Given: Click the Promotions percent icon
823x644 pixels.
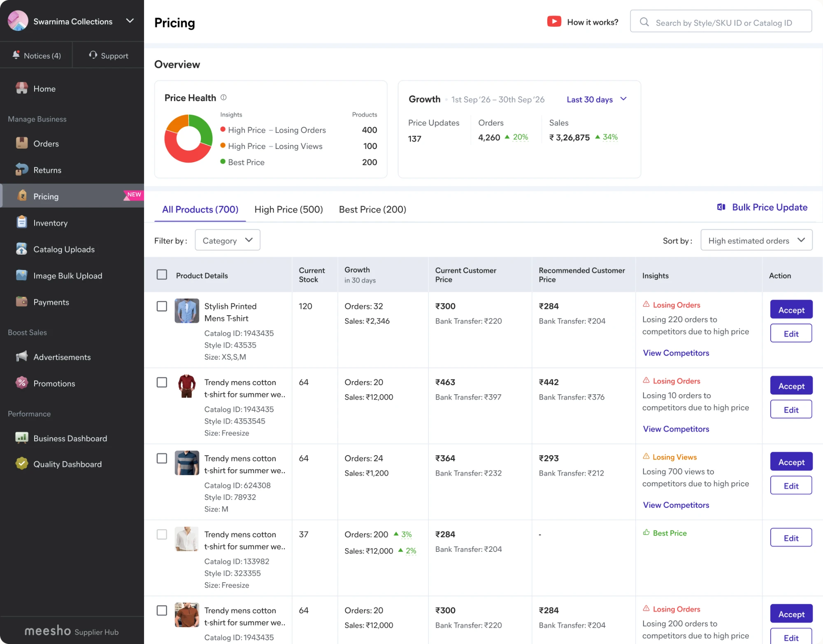Looking at the screenshot, I should tap(21, 383).
